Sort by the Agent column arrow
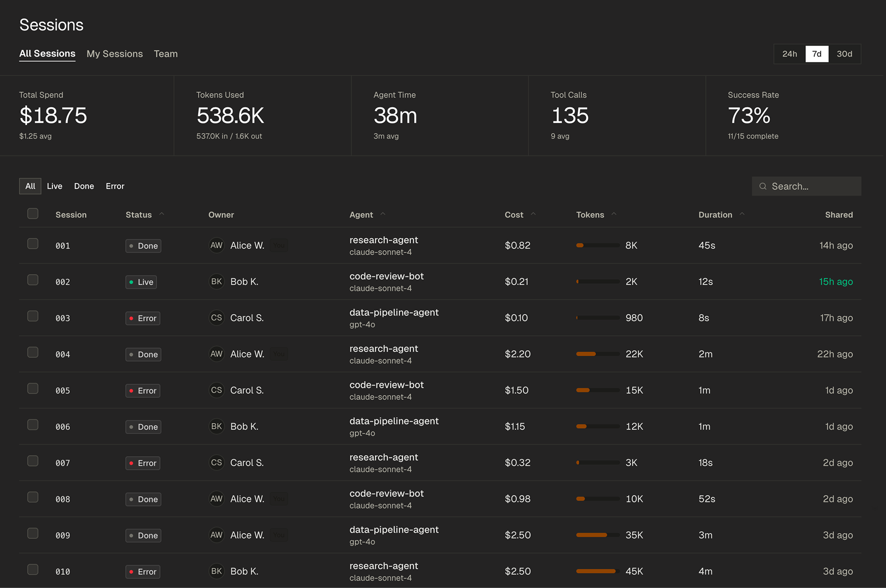 click(x=383, y=214)
